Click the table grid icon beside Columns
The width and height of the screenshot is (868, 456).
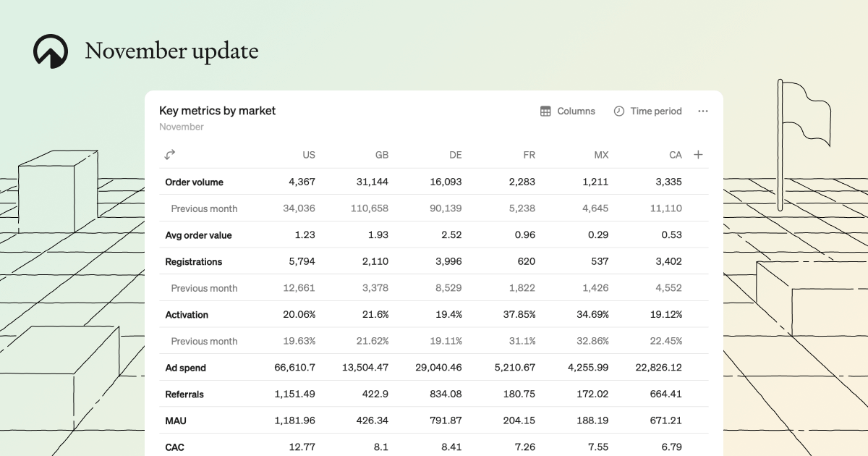pyautogui.click(x=545, y=111)
